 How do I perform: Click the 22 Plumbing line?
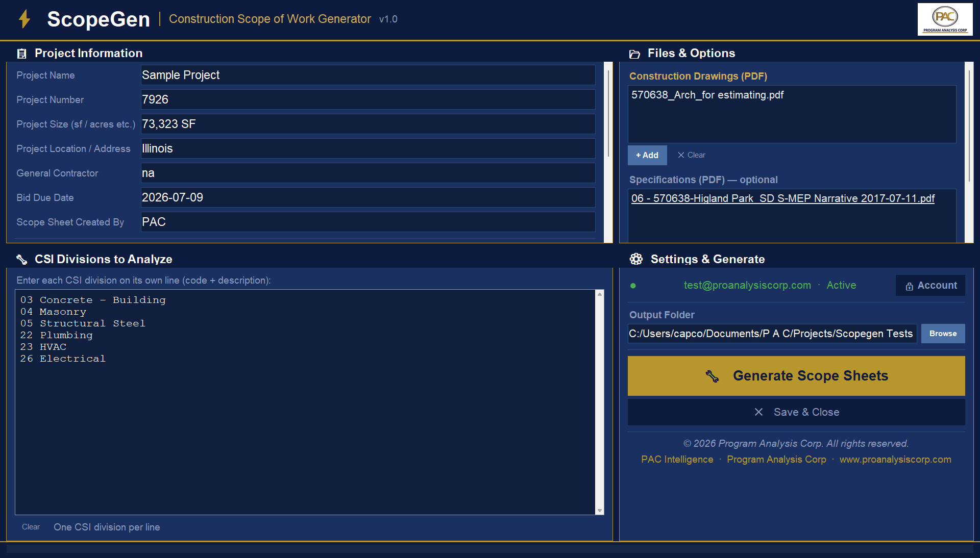(56, 335)
